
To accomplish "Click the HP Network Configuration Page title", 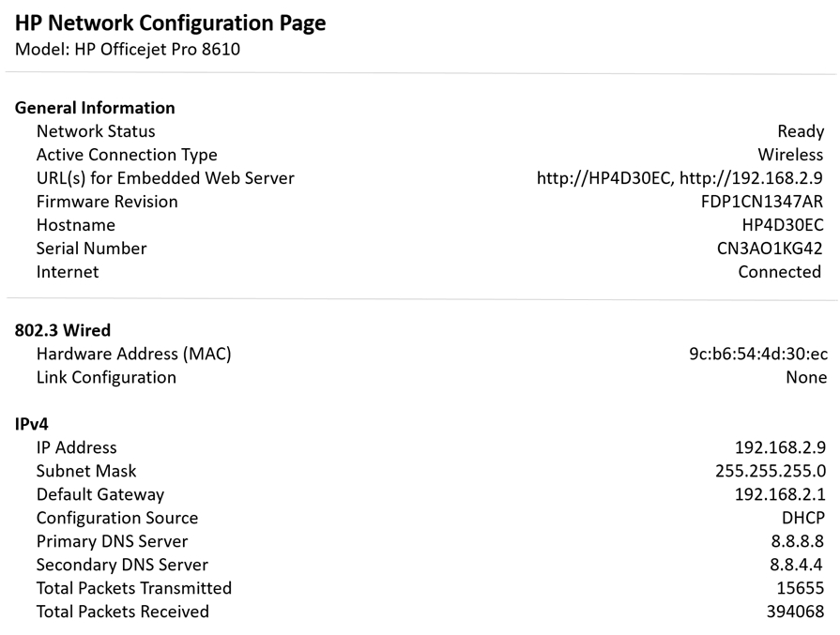I will pos(171,23).
